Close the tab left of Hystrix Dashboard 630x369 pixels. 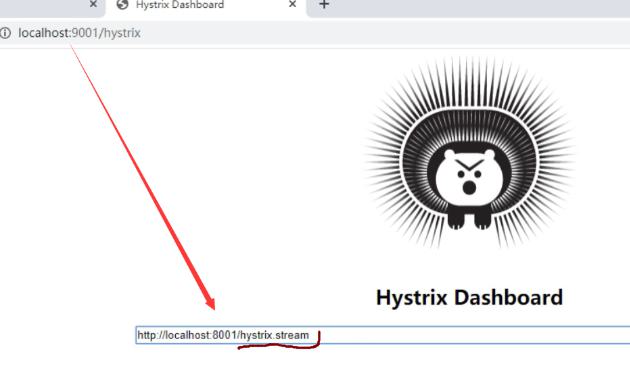coord(93,4)
